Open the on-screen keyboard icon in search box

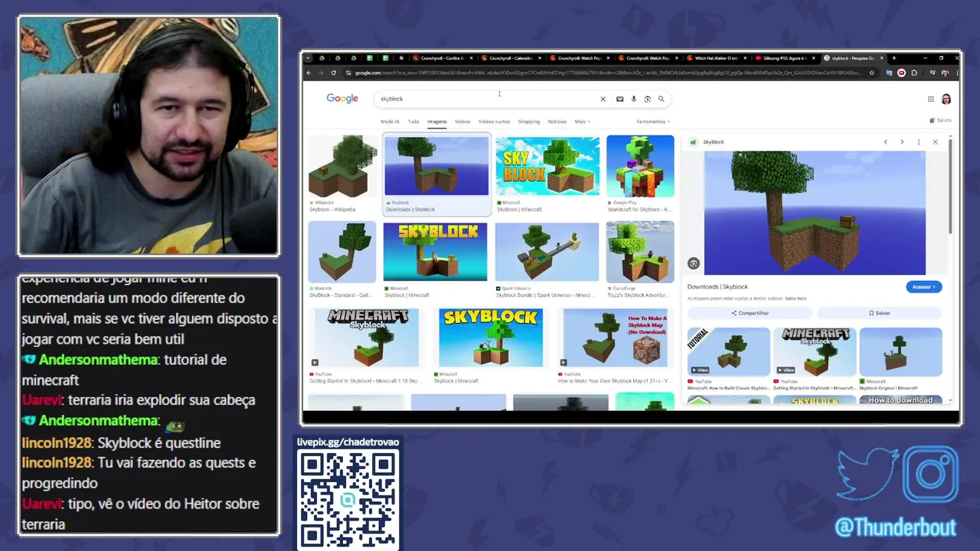click(x=619, y=99)
